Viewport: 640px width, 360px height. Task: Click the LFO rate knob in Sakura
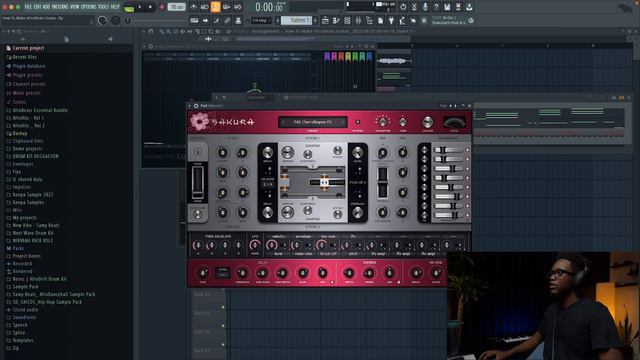click(x=255, y=245)
